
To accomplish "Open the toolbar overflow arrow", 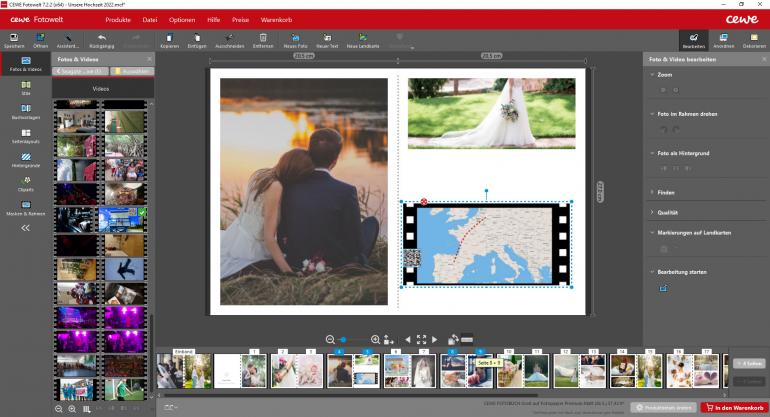I will pyautogui.click(x=412, y=48).
